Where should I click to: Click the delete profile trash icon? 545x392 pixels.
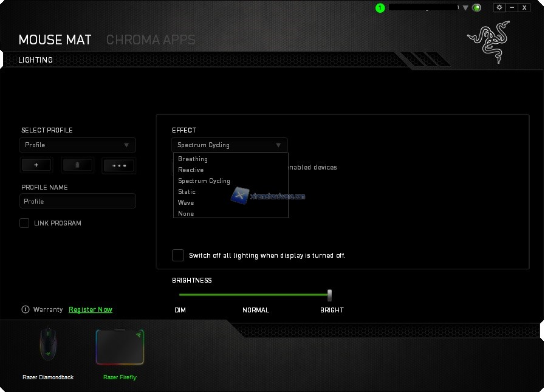77,165
